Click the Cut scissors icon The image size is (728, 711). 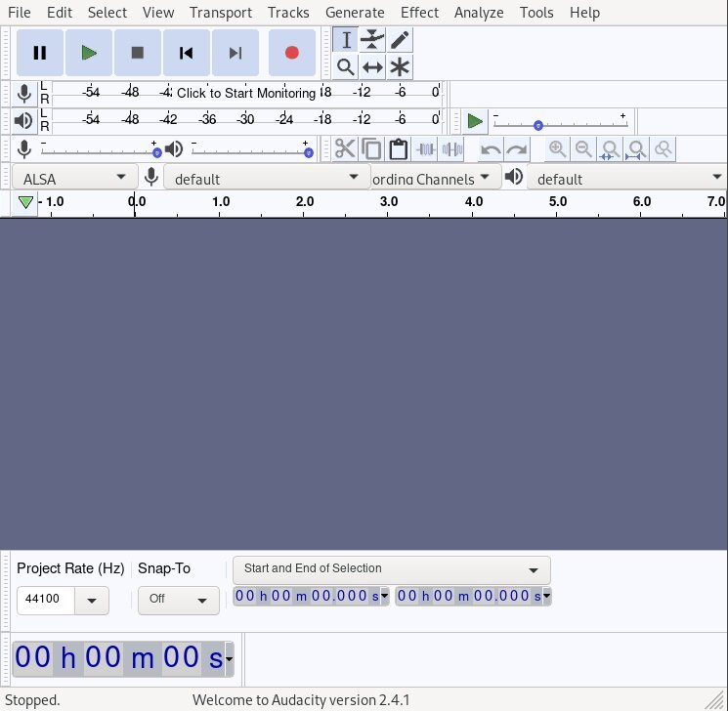(345, 149)
